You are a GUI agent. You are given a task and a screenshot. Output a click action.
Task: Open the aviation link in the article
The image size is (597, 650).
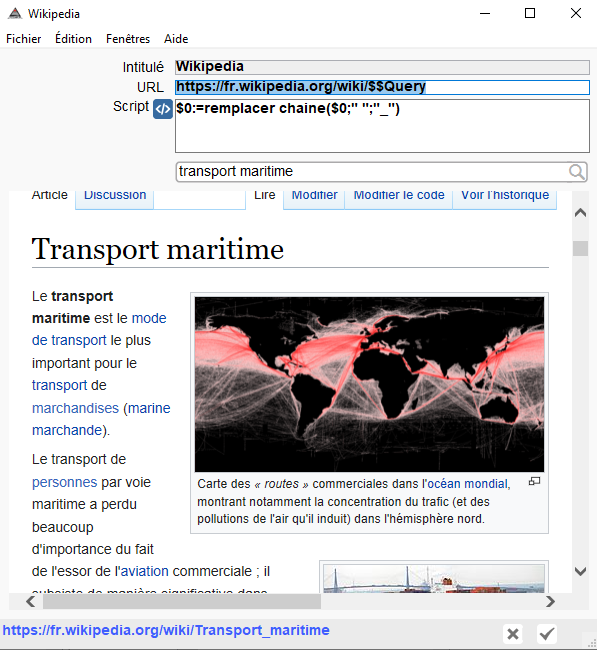(x=145, y=571)
